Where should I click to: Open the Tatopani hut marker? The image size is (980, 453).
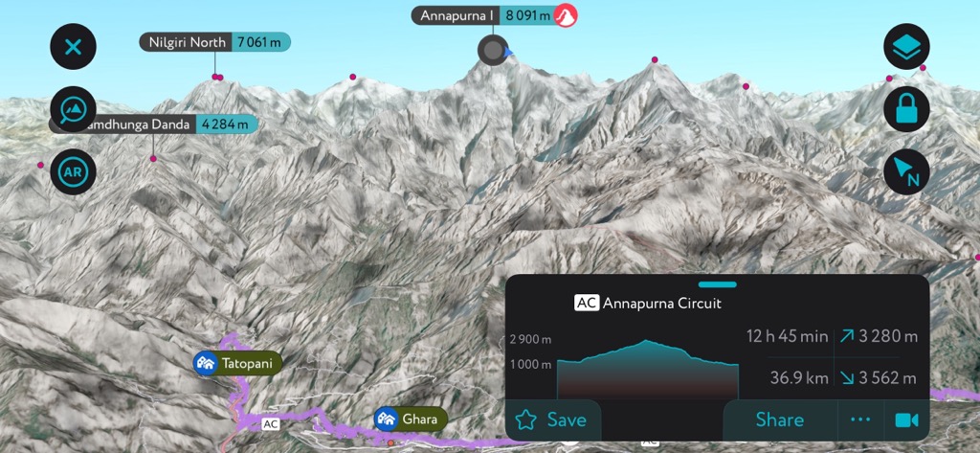237,363
